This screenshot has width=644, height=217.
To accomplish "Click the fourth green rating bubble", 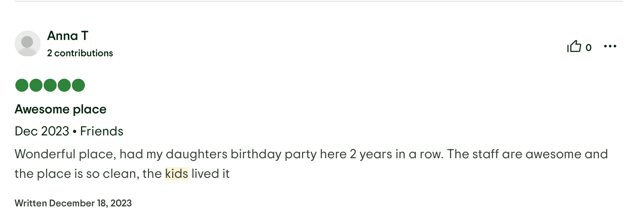I will click(64, 85).
